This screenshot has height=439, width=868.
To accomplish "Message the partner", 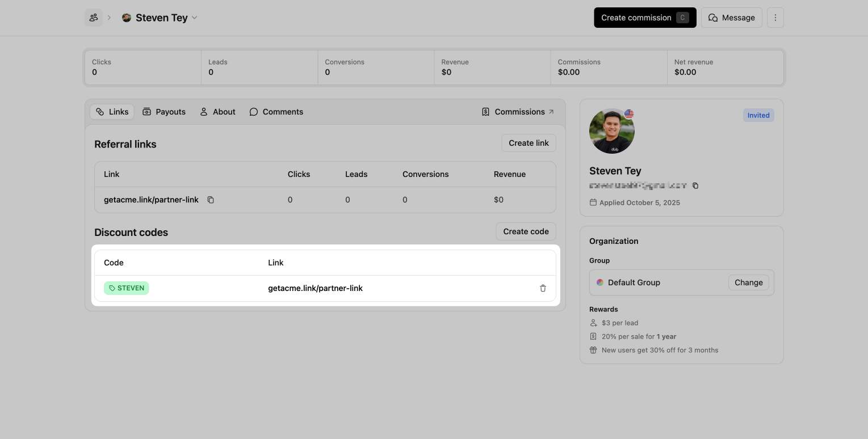I will click(x=731, y=18).
